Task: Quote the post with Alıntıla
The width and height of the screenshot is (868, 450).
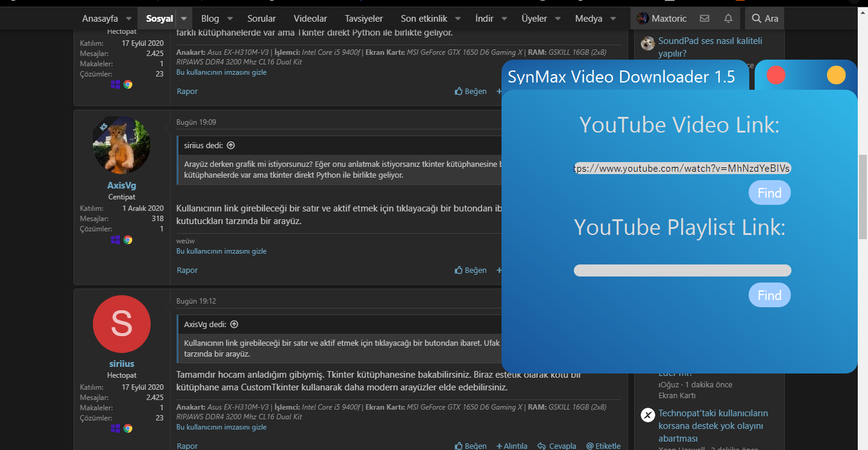Action: 512,446
